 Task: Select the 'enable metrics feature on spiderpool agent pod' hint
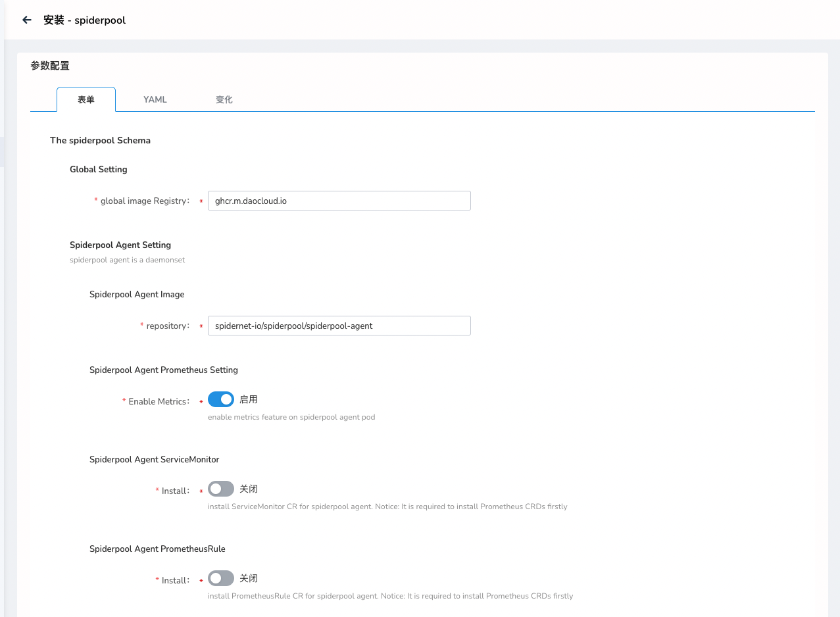coord(291,417)
